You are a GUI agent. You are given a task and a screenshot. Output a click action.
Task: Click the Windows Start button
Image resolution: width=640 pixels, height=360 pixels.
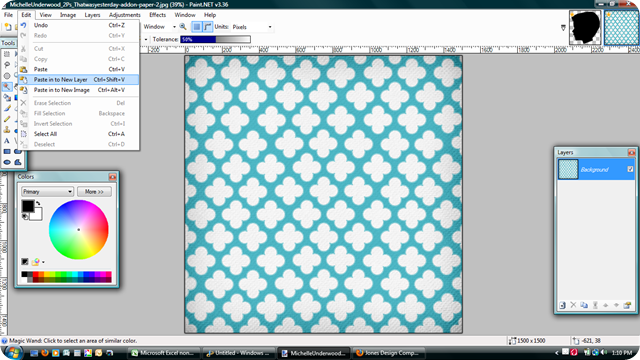click(13, 352)
